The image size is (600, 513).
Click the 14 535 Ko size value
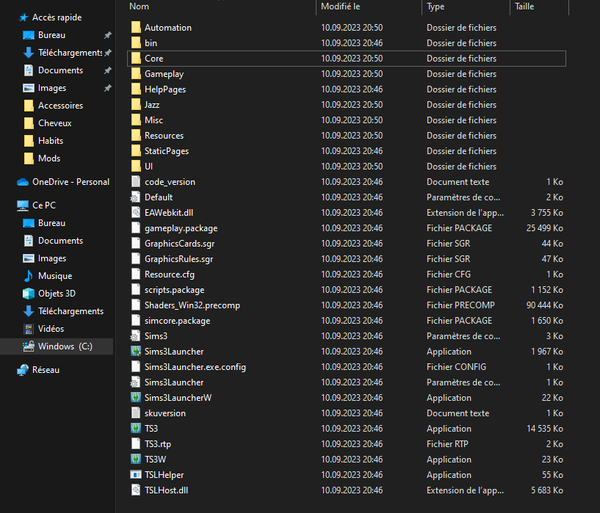coord(545,428)
